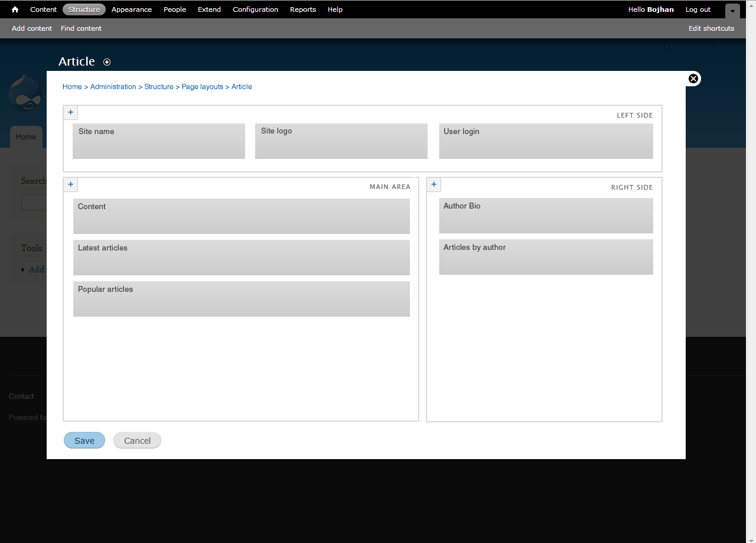Image resolution: width=756 pixels, height=543 pixels.
Task: Dismiss the Article layout overlay
Action: coord(693,78)
